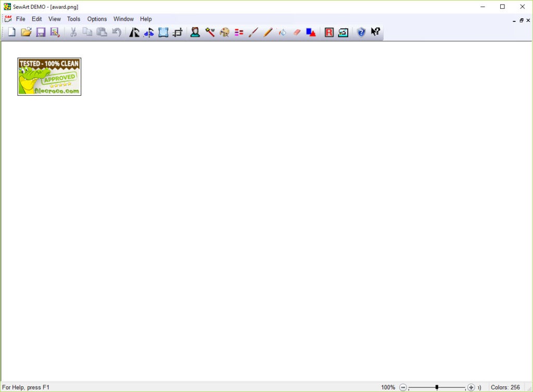Select the Shapes tool icon

point(311,32)
